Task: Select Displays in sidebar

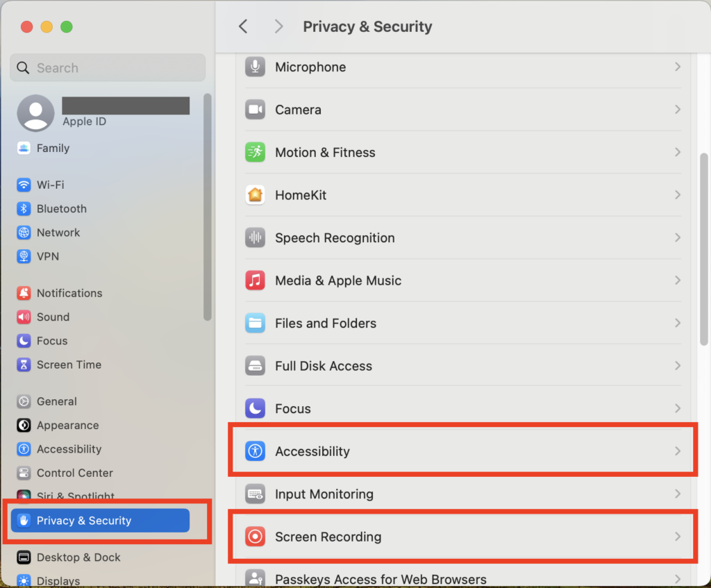Action: pyautogui.click(x=58, y=581)
